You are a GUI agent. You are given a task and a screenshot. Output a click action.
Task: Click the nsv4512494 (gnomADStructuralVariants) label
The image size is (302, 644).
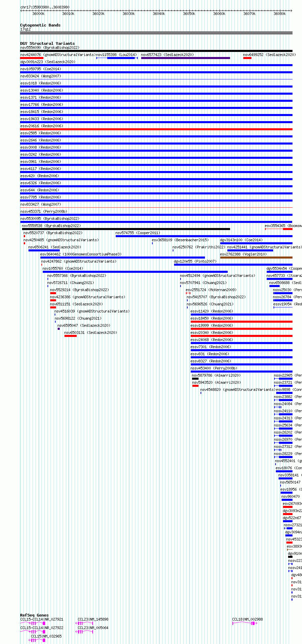(x=217, y=276)
